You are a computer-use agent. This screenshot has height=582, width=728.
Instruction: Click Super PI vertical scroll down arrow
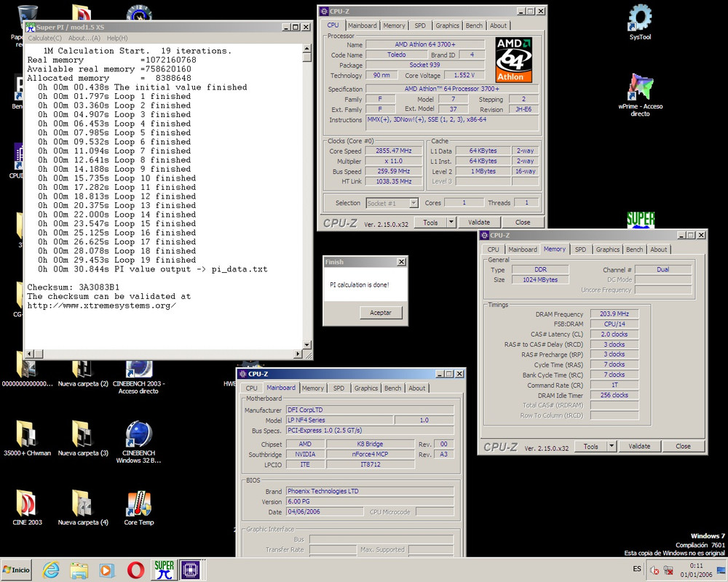307,345
